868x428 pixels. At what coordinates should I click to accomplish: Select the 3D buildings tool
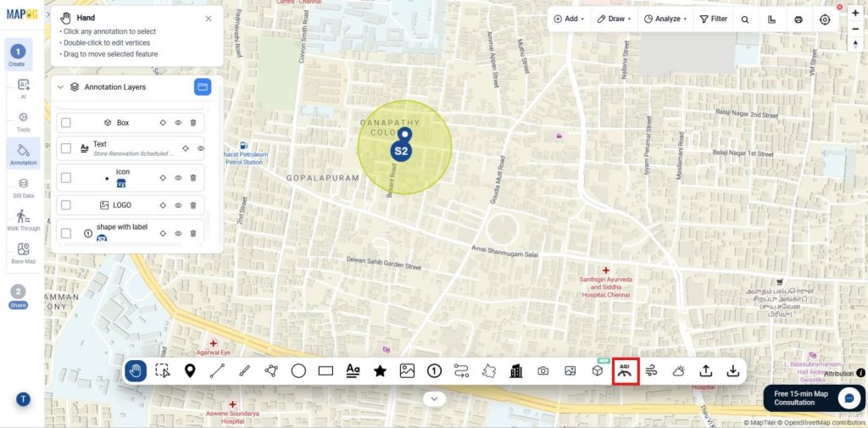pos(516,371)
